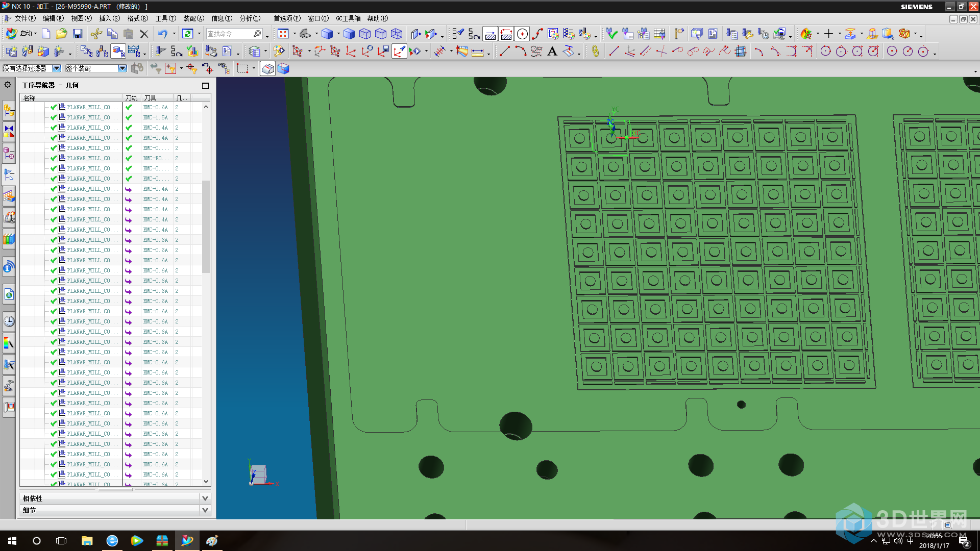This screenshot has width=980, height=551.
Task: Open the Undo list dropdown arrow
Action: point(174,34)
